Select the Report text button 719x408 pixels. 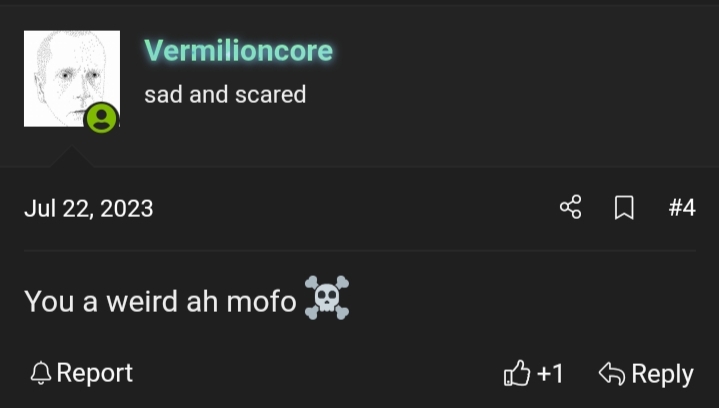(94, 373)
